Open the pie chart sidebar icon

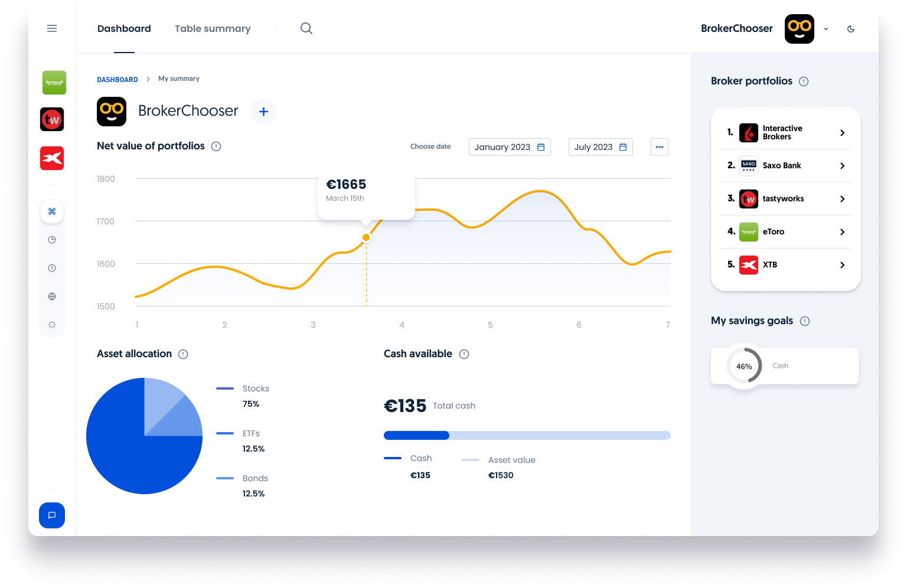tap(52, 240)
